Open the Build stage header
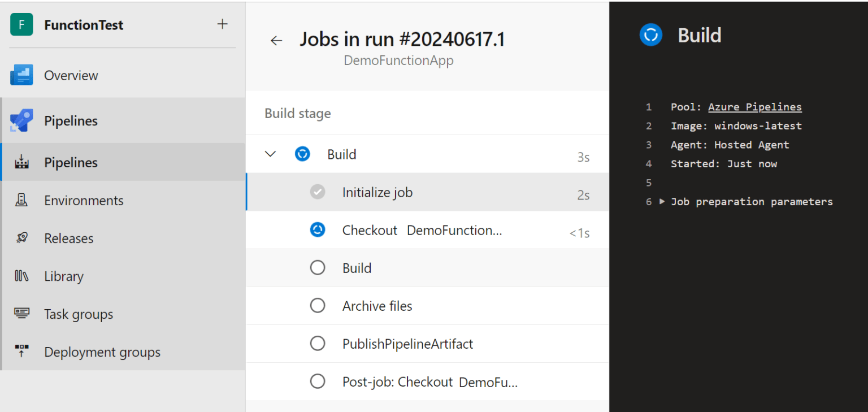868x412 pixels. 298,113
